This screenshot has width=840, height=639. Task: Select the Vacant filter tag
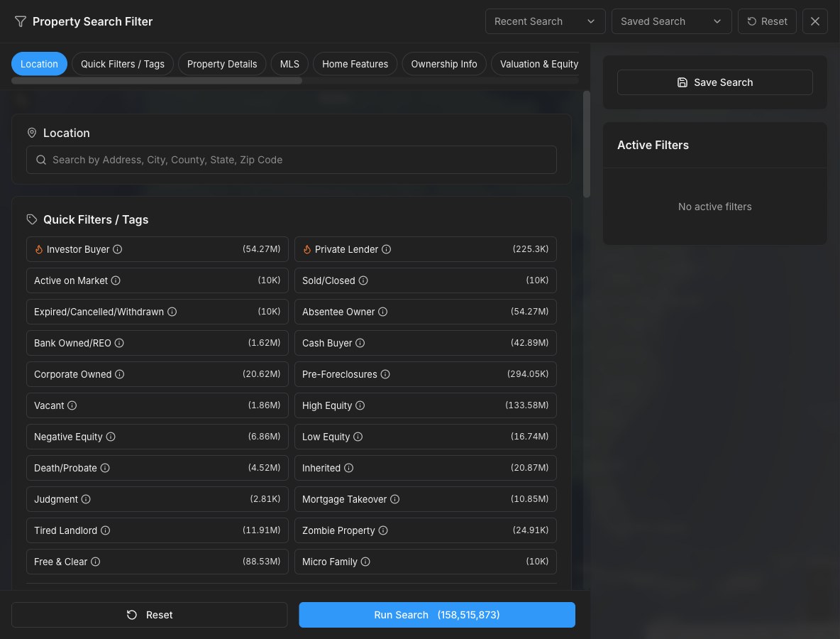pyautogui.click(x=157, y=405)
